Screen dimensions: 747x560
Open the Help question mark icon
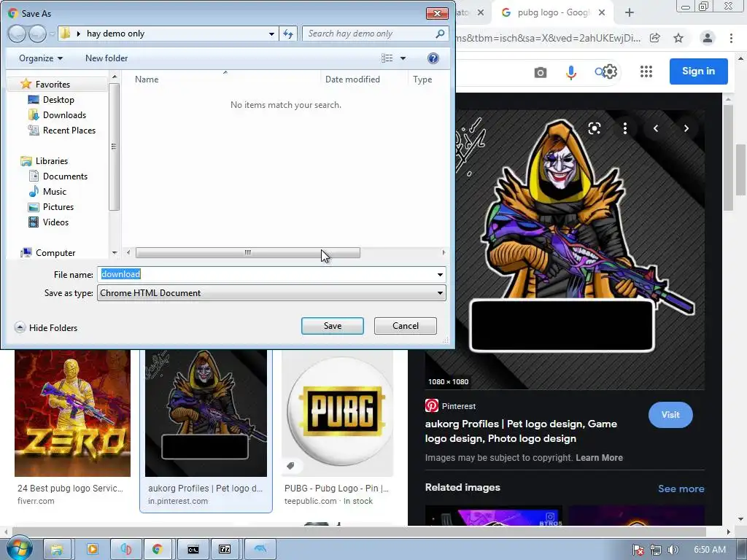[x=433, y=58]
